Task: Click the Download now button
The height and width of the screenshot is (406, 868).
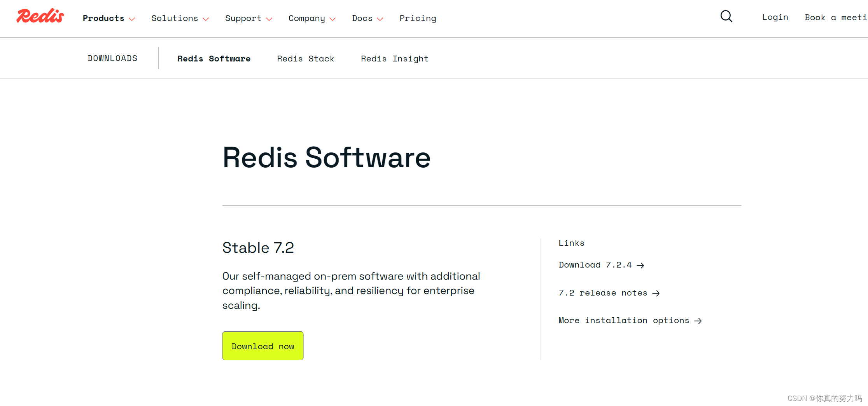Action: [x=262, y=346]
